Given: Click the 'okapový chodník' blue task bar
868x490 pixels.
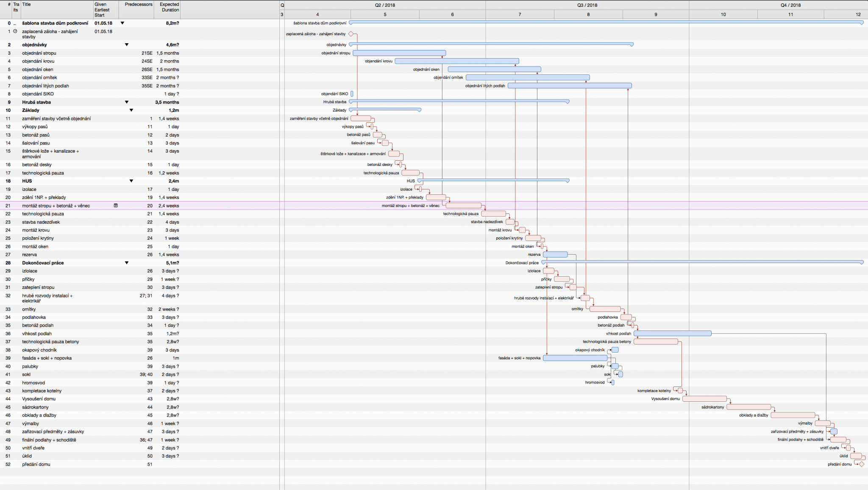Looking at the screenshot, I should click(615, 350).
